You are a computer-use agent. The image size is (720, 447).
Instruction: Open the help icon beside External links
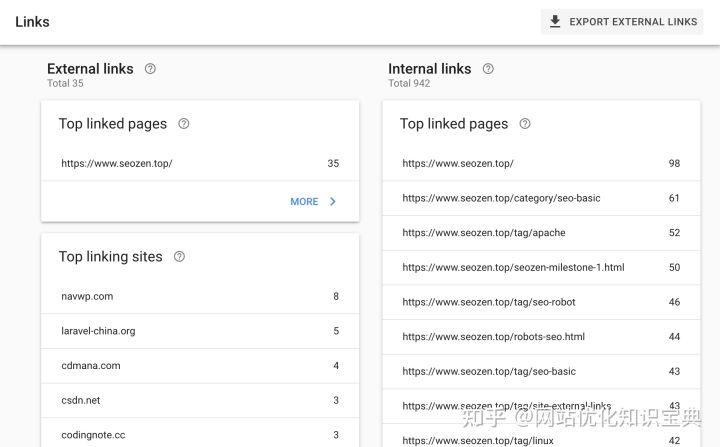(150, 69)
